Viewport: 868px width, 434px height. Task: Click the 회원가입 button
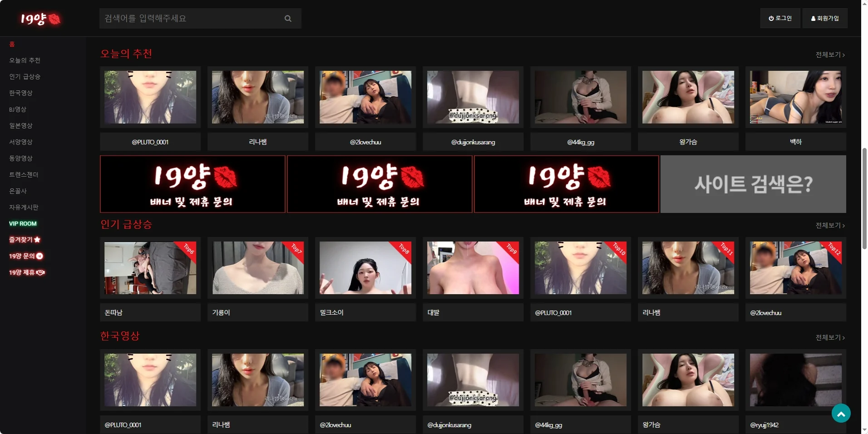825,18
